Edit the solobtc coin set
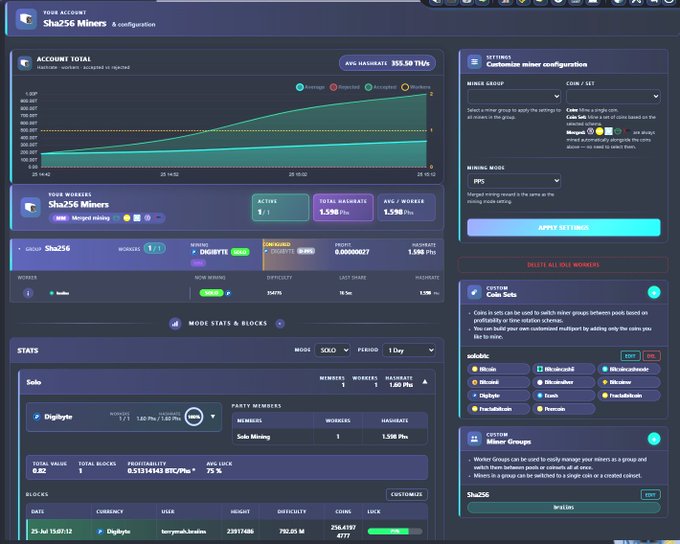The width and height of the screenshot is (680, 544). click(630, 356)
